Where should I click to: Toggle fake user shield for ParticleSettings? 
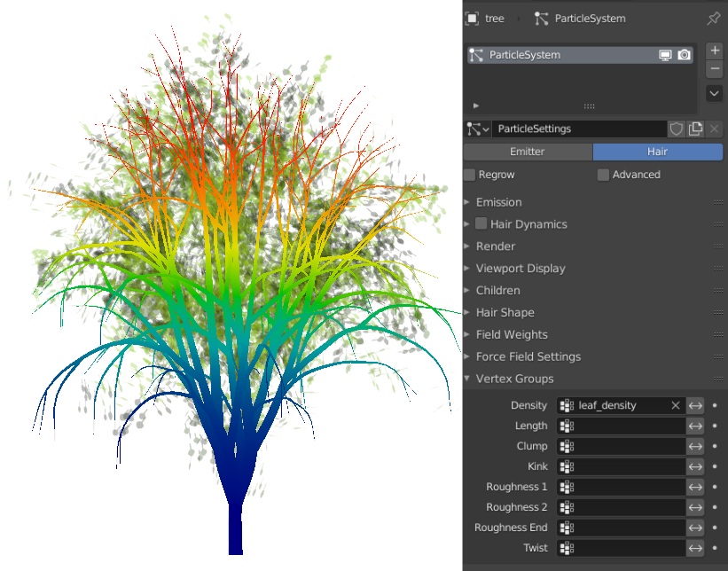[x=676, y=129]
